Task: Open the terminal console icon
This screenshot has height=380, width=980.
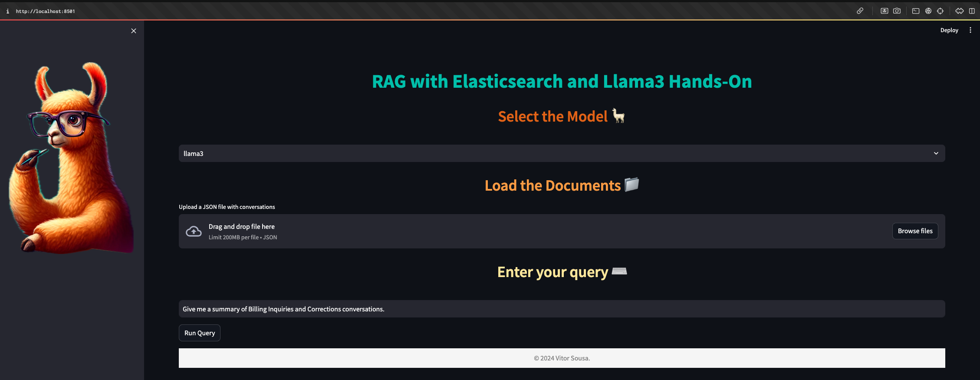Action: pos(916,11)
